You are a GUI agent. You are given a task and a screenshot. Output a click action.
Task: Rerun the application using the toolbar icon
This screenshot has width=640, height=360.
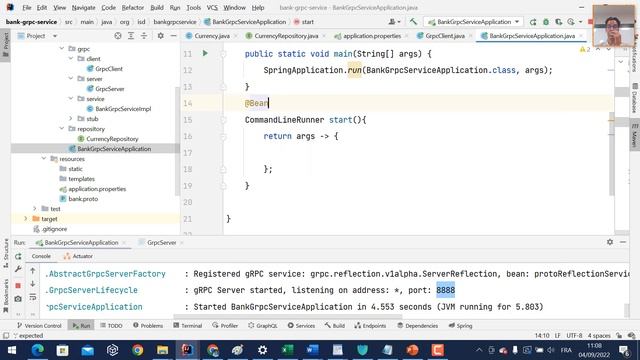click(x=533, y=22)
